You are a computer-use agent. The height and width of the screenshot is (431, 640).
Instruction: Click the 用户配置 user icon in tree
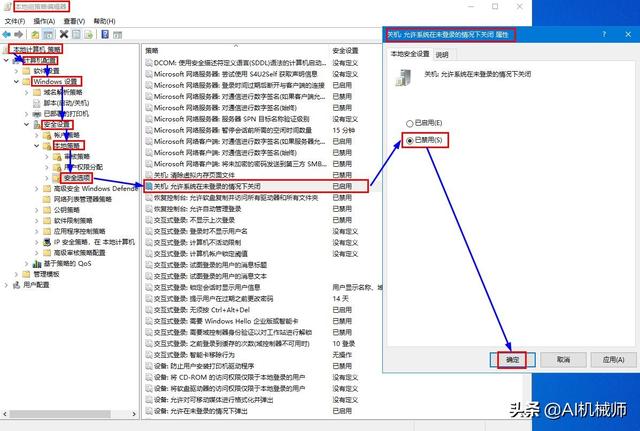(x=17, y=285)
